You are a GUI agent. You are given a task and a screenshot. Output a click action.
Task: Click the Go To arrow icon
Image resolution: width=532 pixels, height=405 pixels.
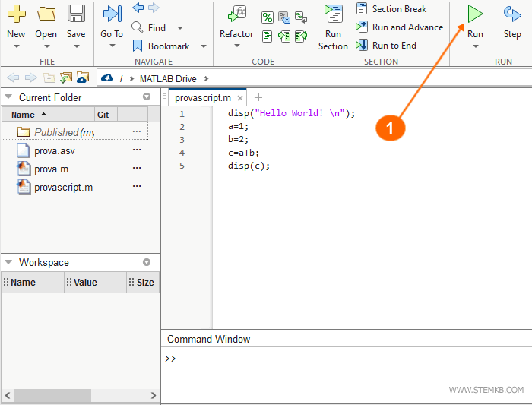pos(112,14)
